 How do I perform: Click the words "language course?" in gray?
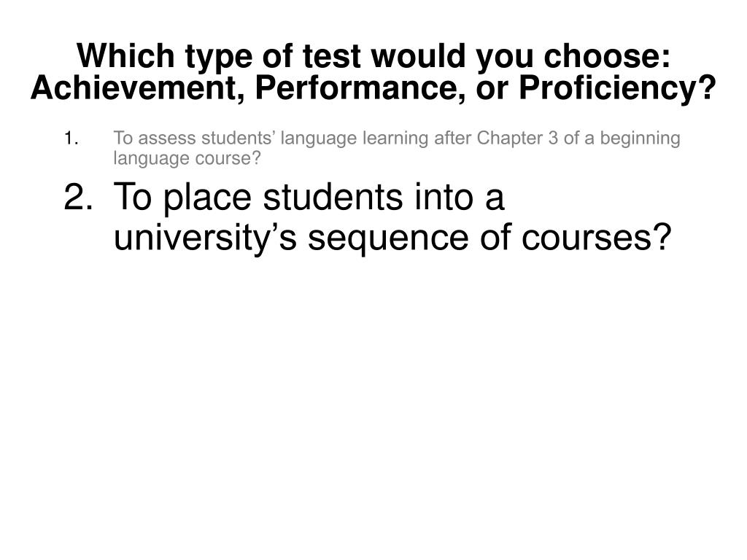pyautogui.click(x=187, y=158)
